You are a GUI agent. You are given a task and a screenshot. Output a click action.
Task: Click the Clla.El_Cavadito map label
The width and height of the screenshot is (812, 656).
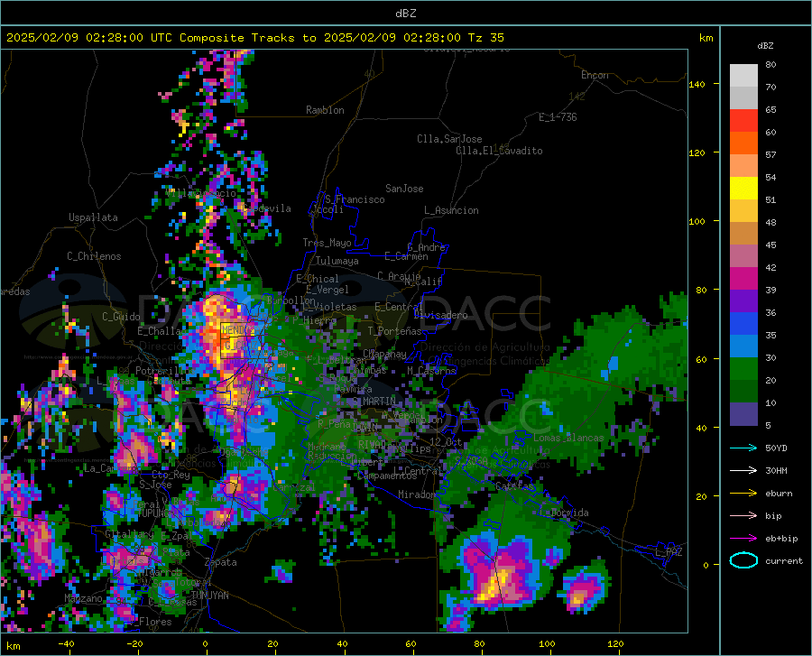499,151
